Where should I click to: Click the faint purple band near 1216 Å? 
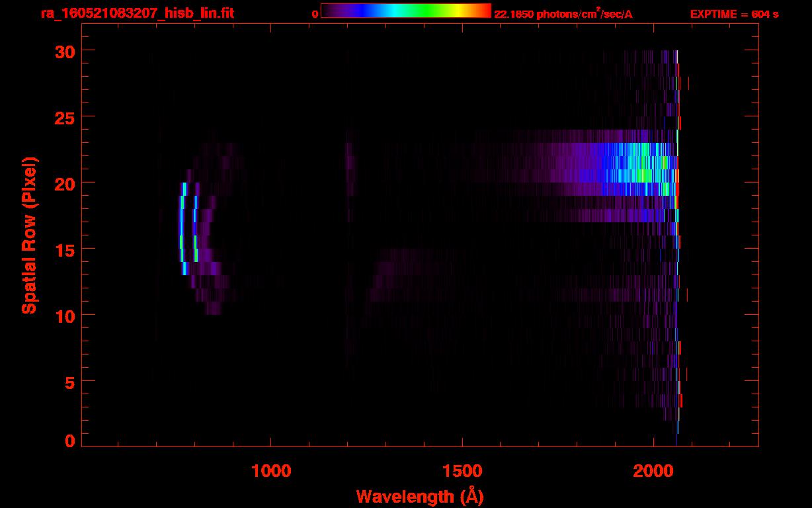350,162
